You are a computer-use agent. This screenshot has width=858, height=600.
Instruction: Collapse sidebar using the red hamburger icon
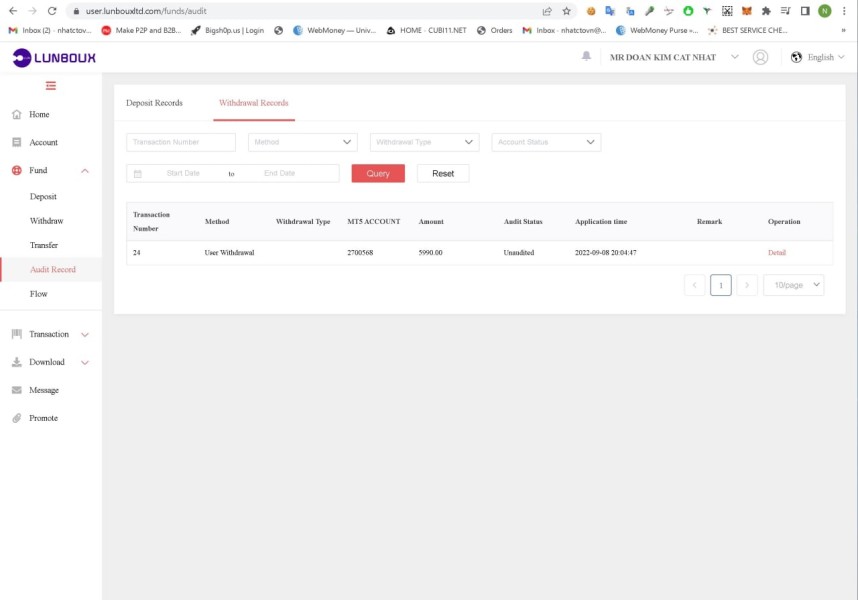click(51, 85)
